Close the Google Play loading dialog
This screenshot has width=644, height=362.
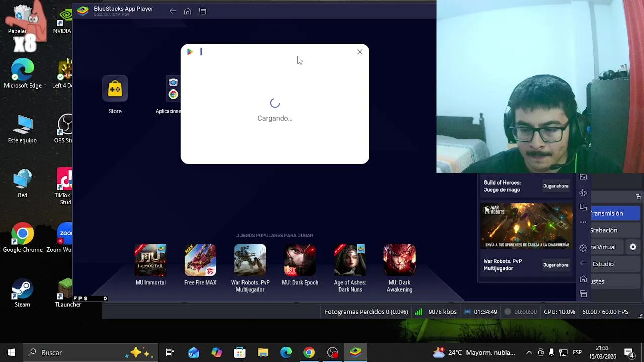pyautogui.click(x=360, y=52)
